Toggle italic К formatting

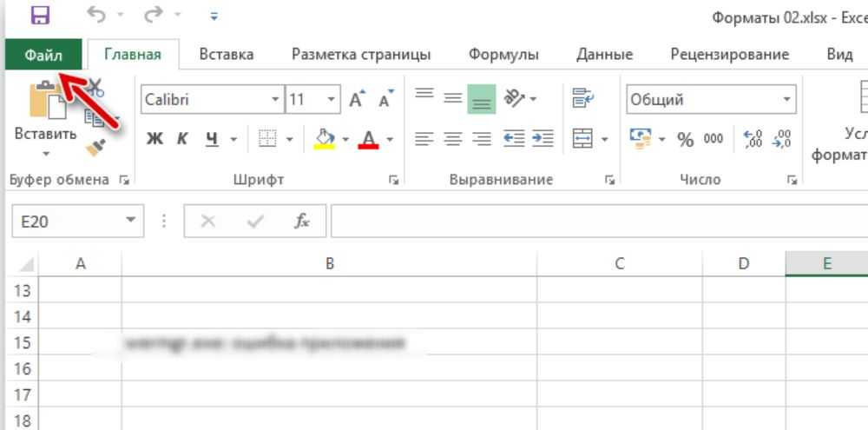coord(182,138)
